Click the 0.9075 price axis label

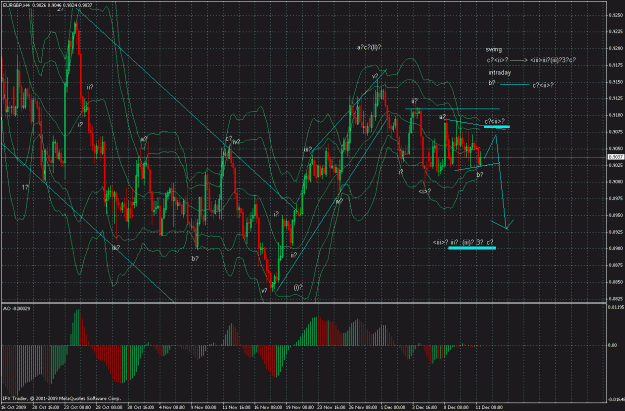615,132
